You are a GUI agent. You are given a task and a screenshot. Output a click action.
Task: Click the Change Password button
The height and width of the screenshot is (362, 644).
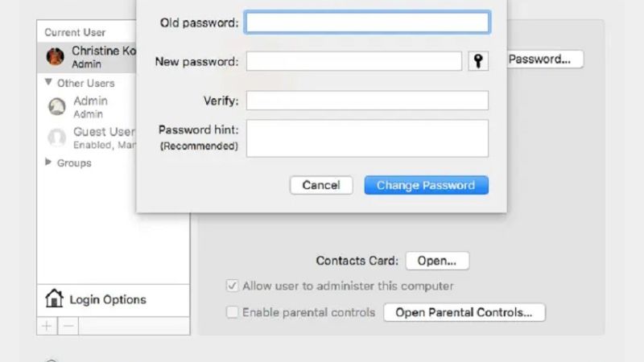[426, 185]
